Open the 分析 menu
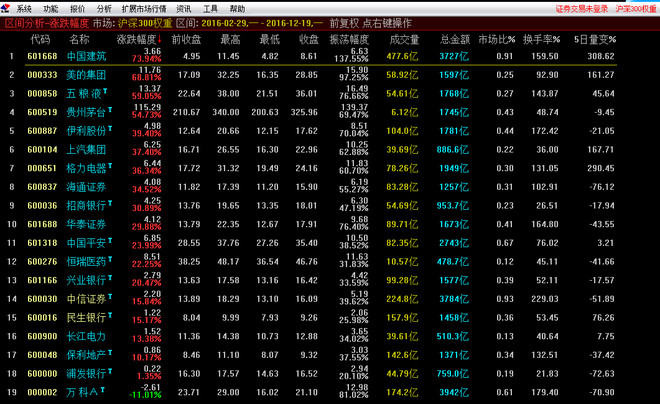The image size is (660, 404). click(104, 9)
